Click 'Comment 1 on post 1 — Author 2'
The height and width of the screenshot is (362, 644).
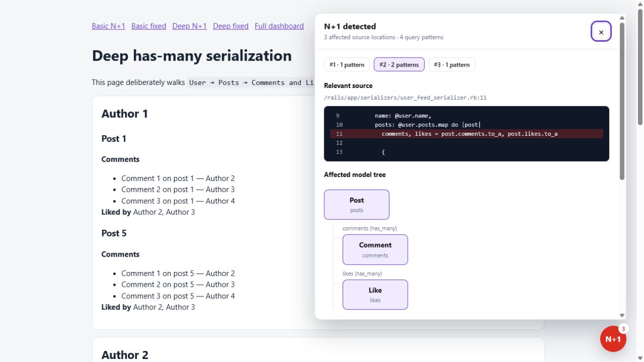tap(178, 178)
